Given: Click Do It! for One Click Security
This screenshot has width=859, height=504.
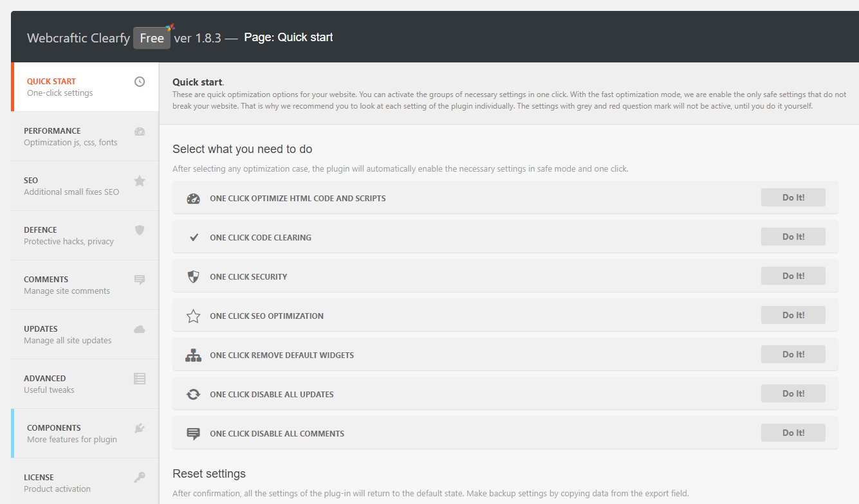Looking at the screenshot, I should pos(793,275).
